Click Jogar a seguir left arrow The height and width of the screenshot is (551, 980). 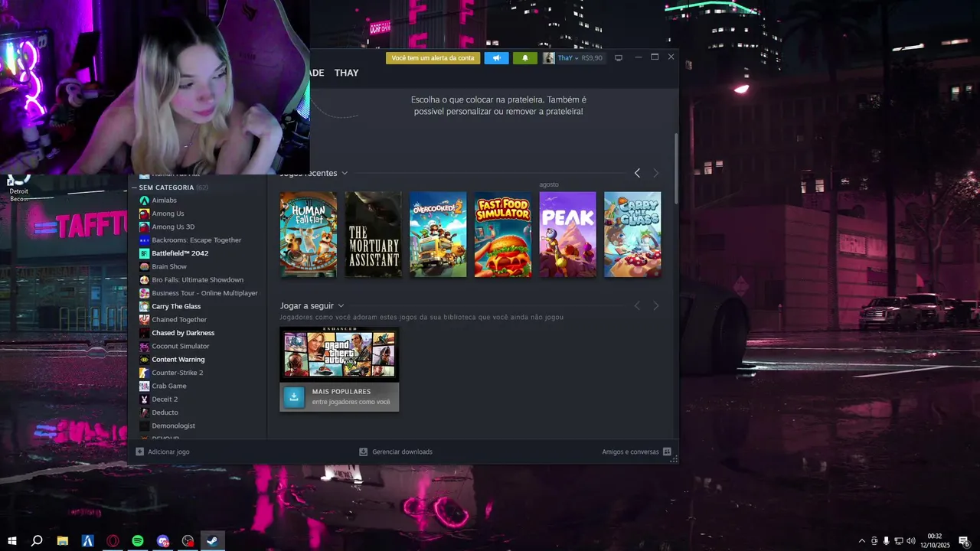(637, 306)
